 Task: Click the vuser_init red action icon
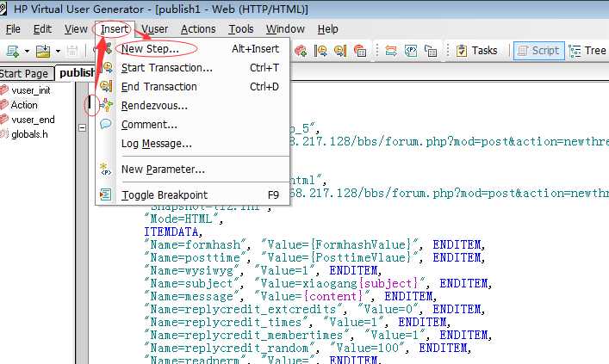[4, 90]
